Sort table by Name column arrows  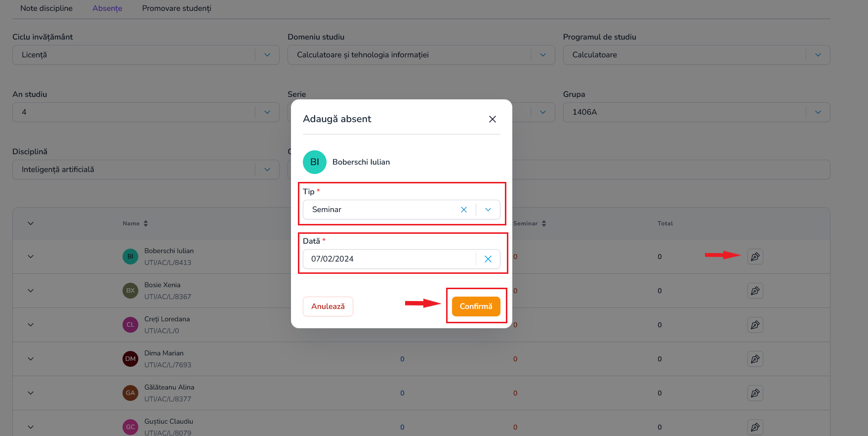(146, 223)
